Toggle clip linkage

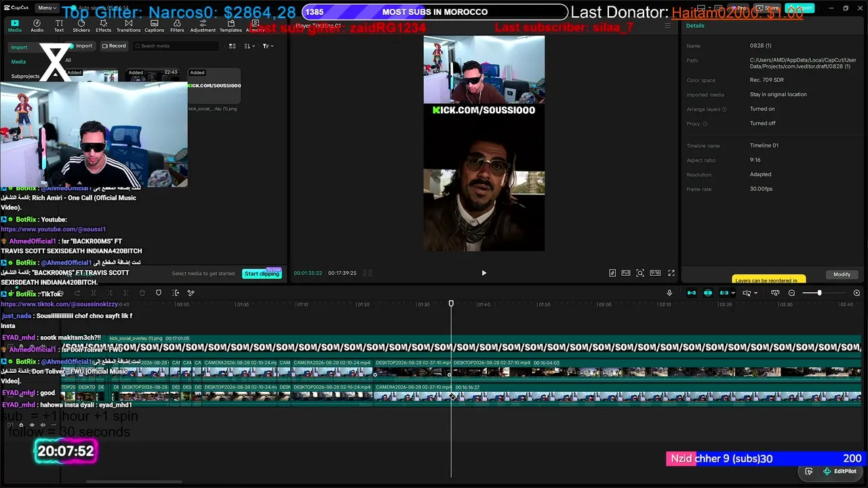pos(724,293)
